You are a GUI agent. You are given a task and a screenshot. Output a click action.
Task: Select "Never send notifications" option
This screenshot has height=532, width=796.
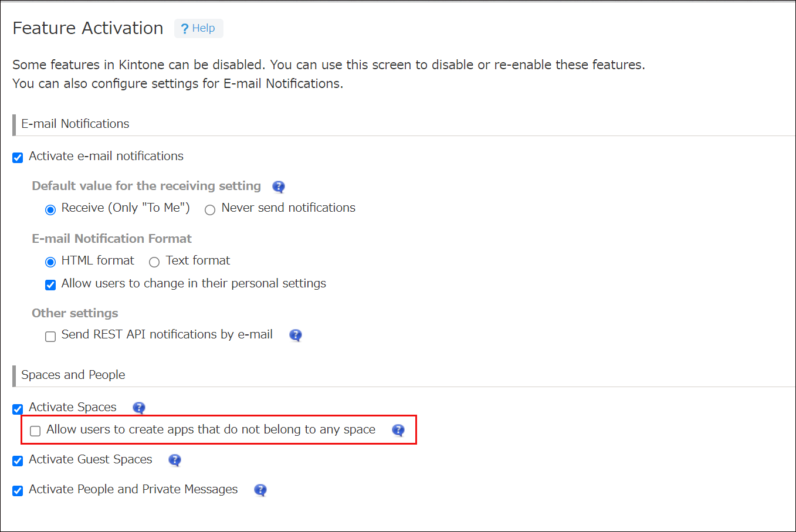210,209
